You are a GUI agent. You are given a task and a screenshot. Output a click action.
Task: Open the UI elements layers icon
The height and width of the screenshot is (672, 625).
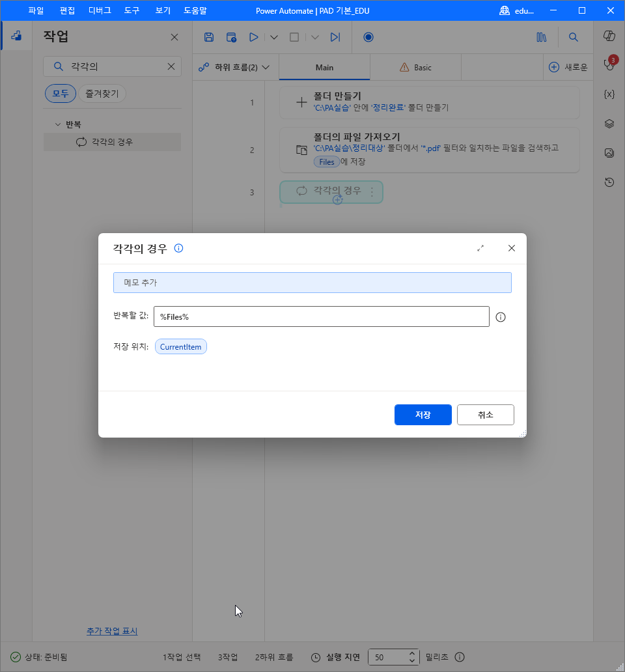tap(609, 124)
